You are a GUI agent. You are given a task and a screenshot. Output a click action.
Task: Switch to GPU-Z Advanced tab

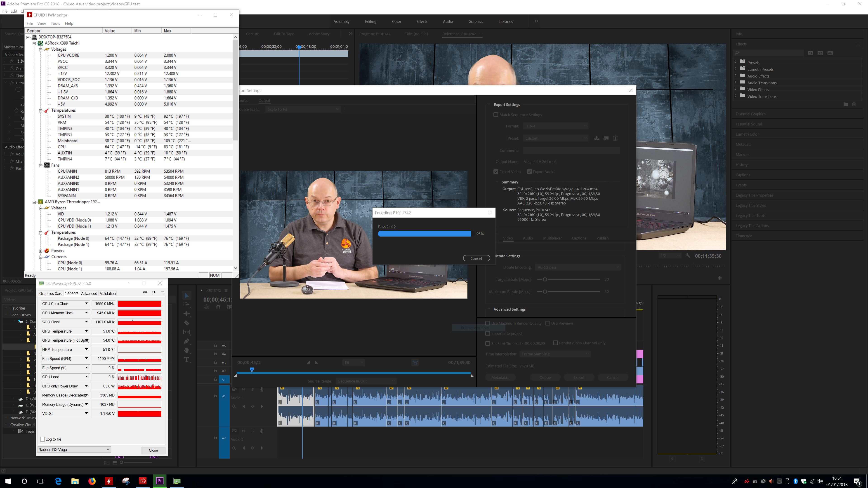tap(89, 293)
